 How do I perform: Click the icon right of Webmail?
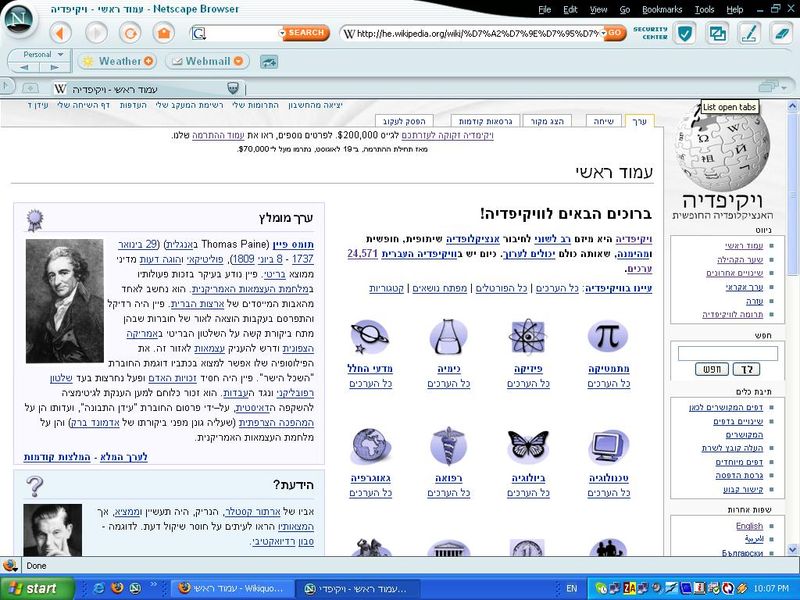[x=269, y=62]
